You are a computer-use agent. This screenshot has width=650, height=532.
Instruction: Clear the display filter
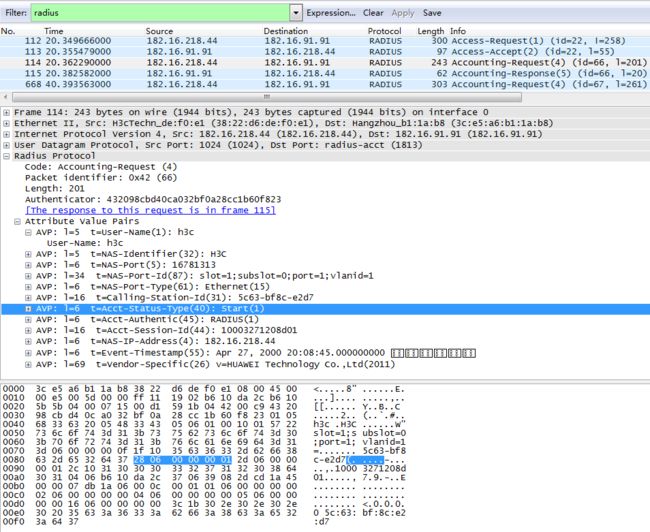coord(373,13)
